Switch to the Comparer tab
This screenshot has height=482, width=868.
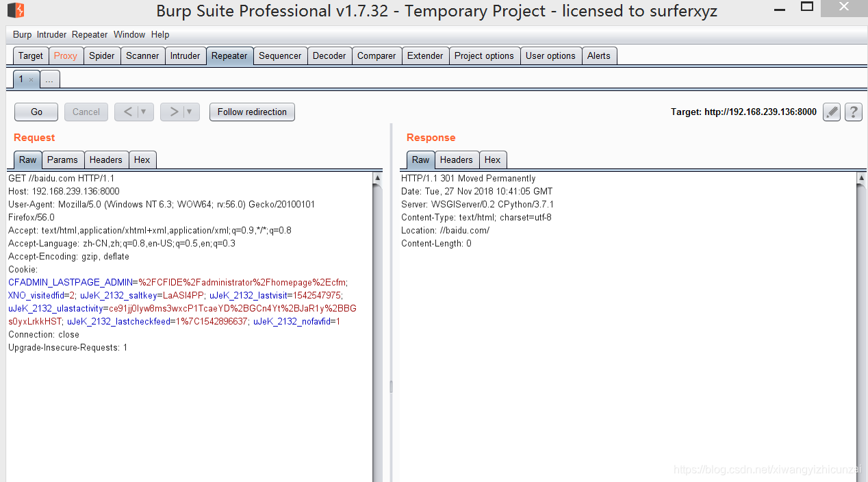[x=376, y=55]
